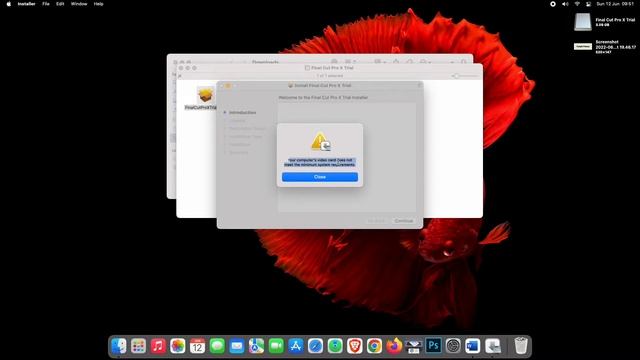Click the FinalCutProXTrial package icon
The height and width of the screenshot is (360, 640).
pos(205,95)
